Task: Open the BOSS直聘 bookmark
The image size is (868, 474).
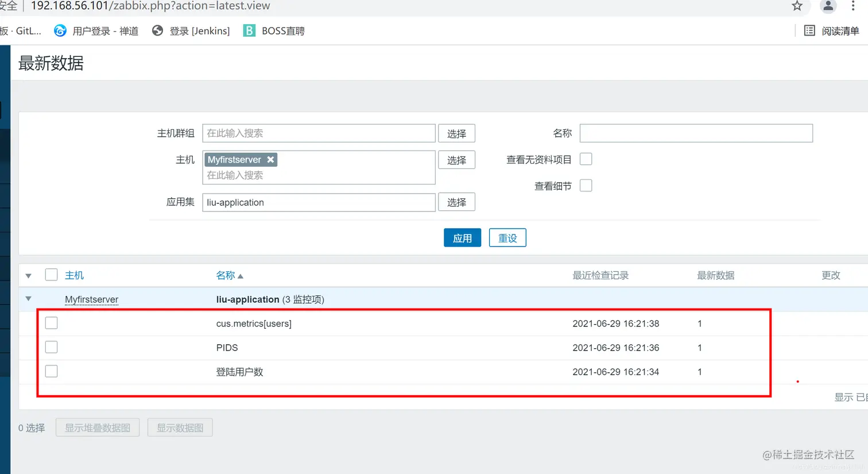Action: (x=274, y=31)
